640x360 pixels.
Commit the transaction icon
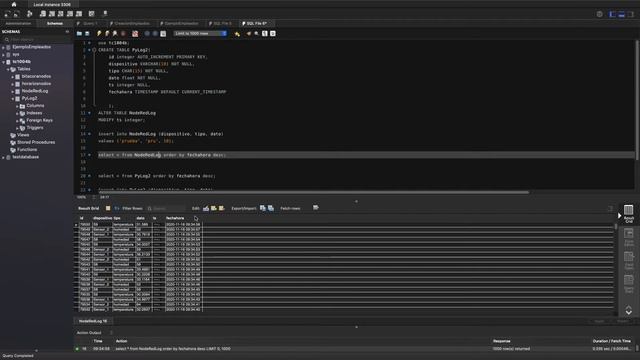pos(147,33)
